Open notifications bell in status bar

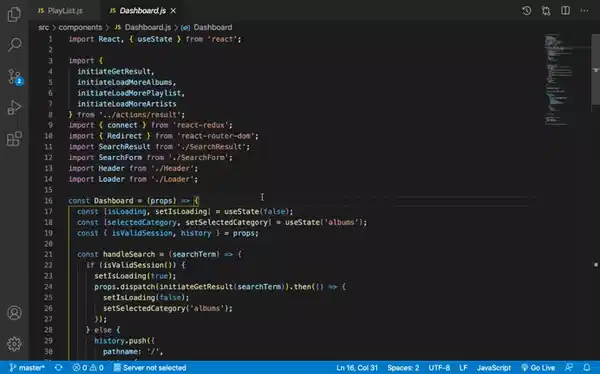[587, 368]
